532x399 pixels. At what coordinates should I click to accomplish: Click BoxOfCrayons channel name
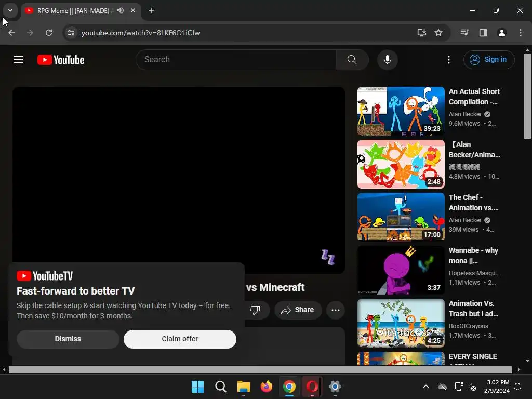(468, 326)
